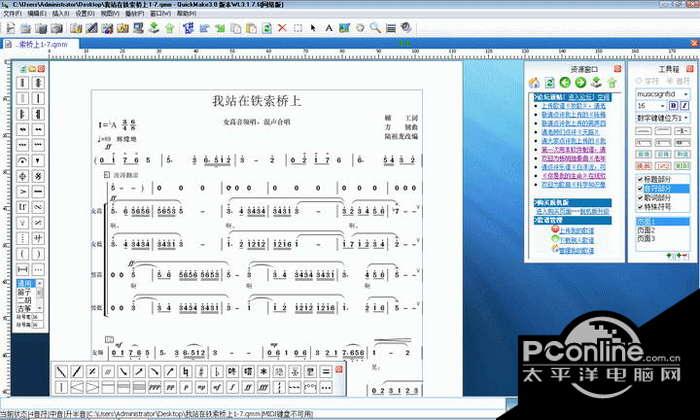The width and height of the screenshot is (700, 420).
Task: Select 二胡 in the instrument list
Action: click(24, 300)
